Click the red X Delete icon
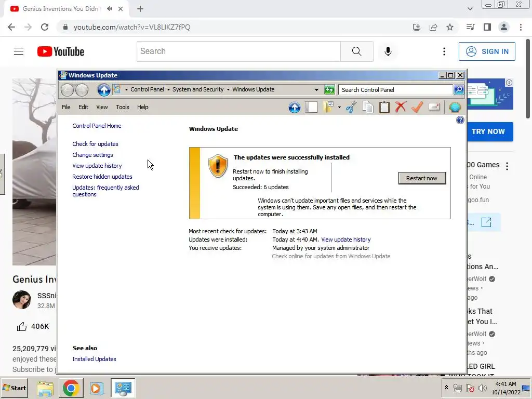 pos(401,107)
